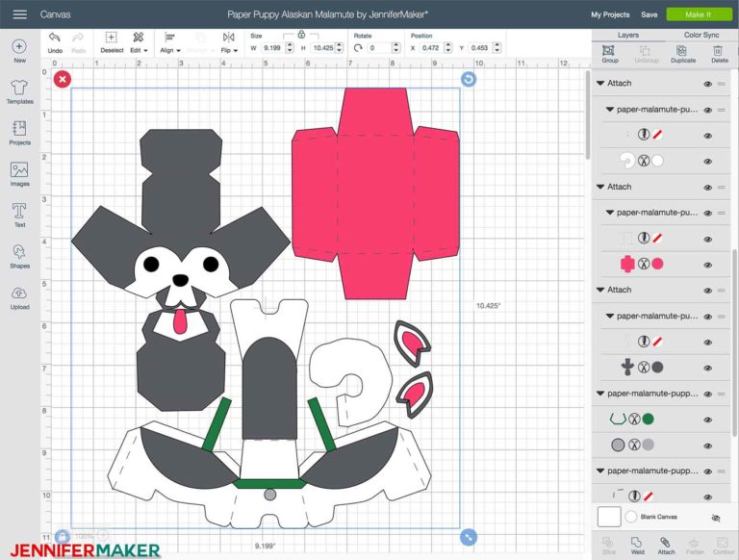Open the Projects panel
The image size is (739, 560).
[x=19, y=133]
